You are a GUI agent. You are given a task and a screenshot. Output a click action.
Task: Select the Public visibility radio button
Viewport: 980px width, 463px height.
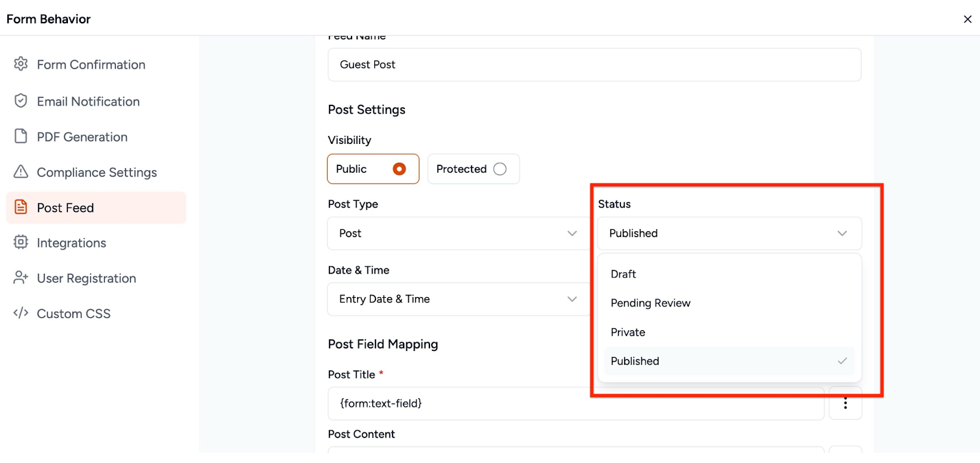[x=399, y=169]
